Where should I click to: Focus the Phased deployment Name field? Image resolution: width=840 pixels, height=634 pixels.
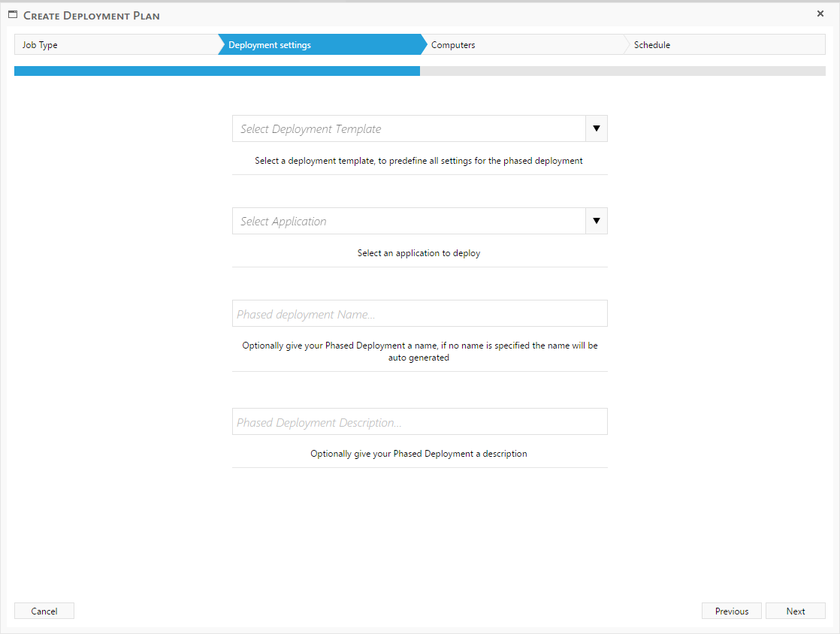click(x=419, y=314)
